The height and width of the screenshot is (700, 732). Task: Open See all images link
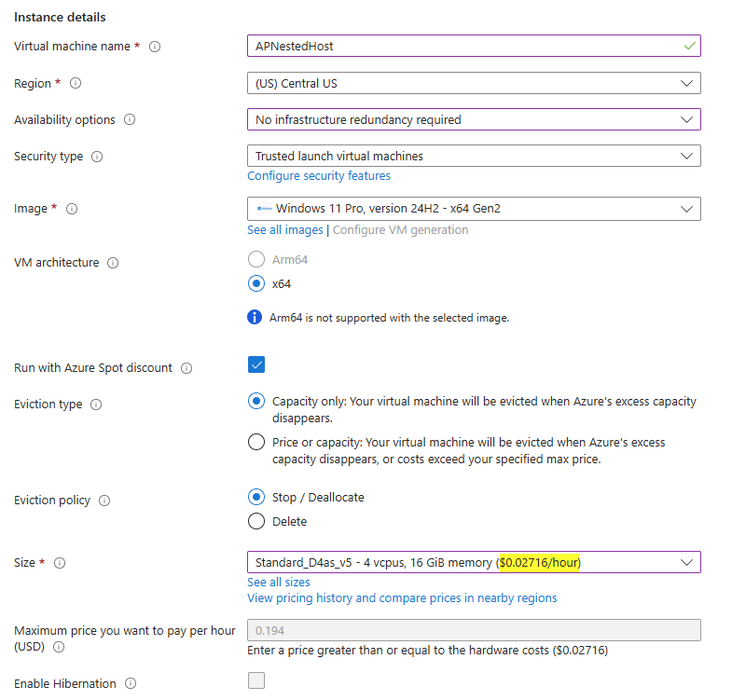pyautogui.click(x=285, y=230)
